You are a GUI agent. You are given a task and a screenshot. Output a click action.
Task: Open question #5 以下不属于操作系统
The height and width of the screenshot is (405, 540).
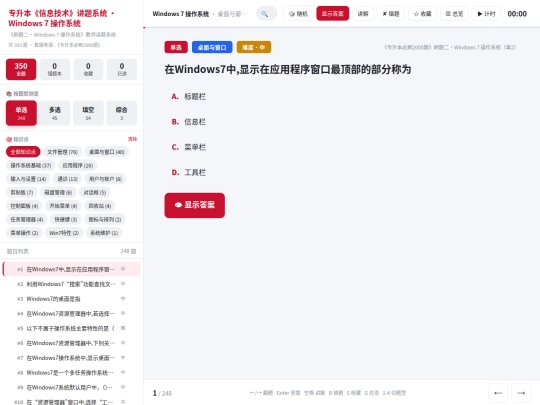click(x=72, y=328)
